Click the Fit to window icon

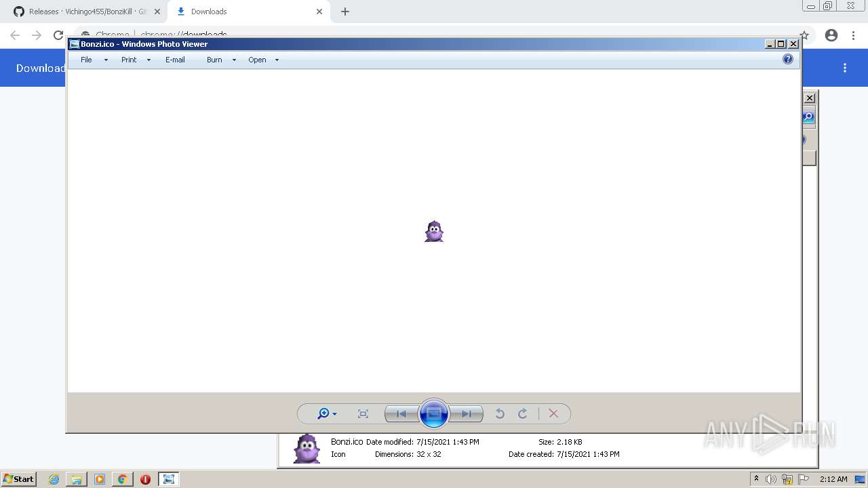[x=363, y=413]
